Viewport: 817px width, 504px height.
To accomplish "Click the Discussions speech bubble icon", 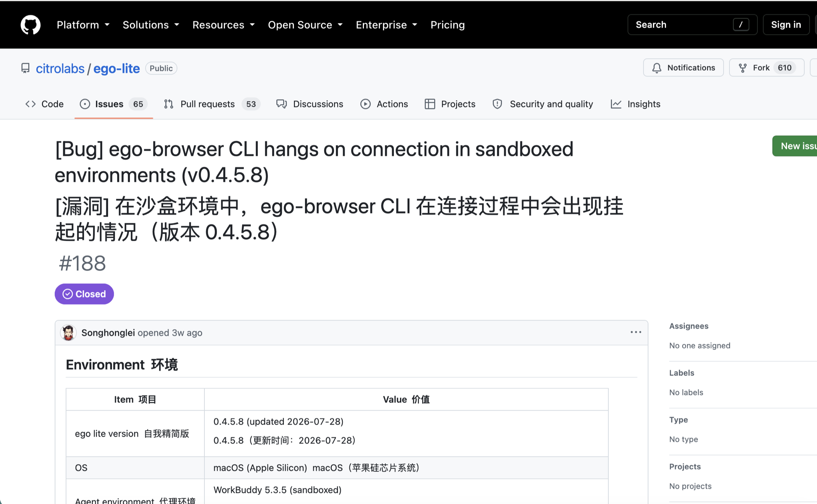I will pyautogui.click(x=282, y=104).
